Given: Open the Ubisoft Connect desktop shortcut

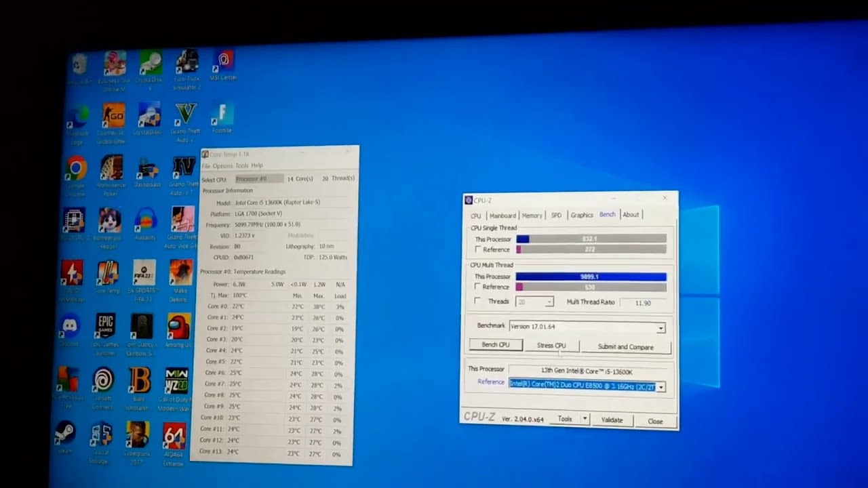Looking at the screenshot, I should click(x=104, y=388).
